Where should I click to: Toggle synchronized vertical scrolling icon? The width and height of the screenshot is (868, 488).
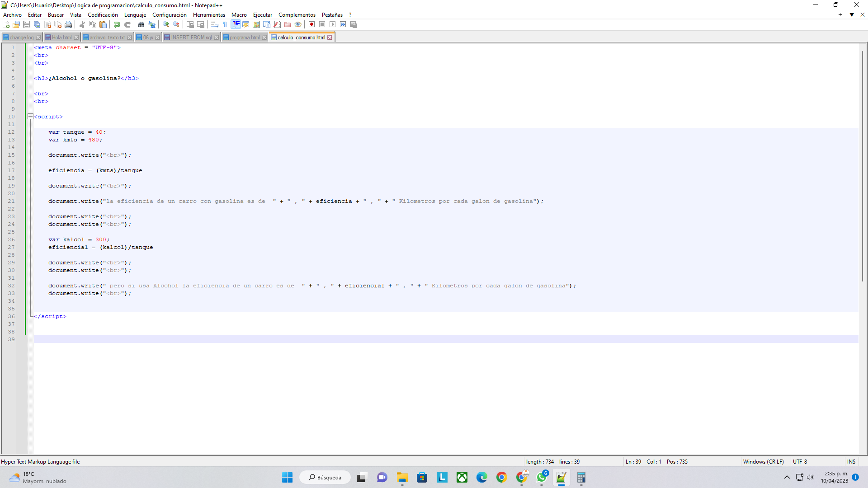(x=190, y=24)
